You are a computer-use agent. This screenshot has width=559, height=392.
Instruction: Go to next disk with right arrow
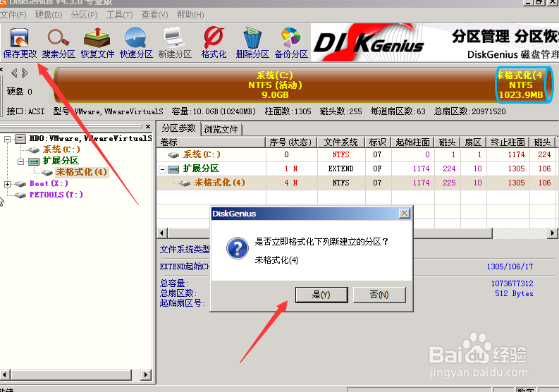point(25,73)
